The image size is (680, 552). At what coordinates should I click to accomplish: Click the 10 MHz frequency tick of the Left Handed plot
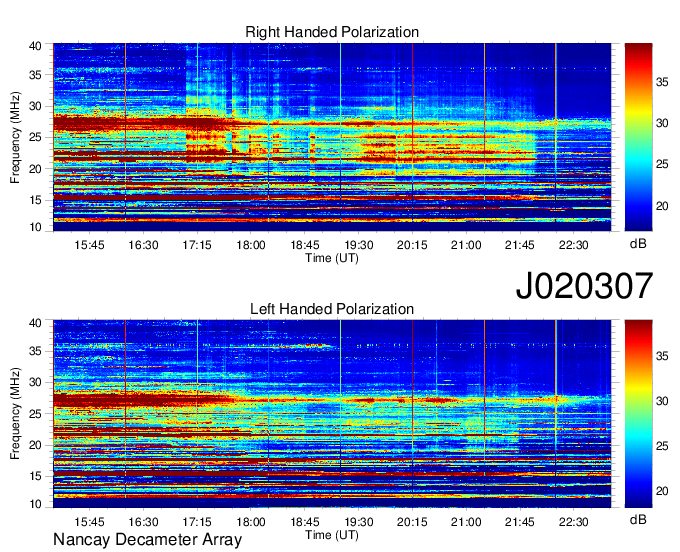click(x=35, y=504)
